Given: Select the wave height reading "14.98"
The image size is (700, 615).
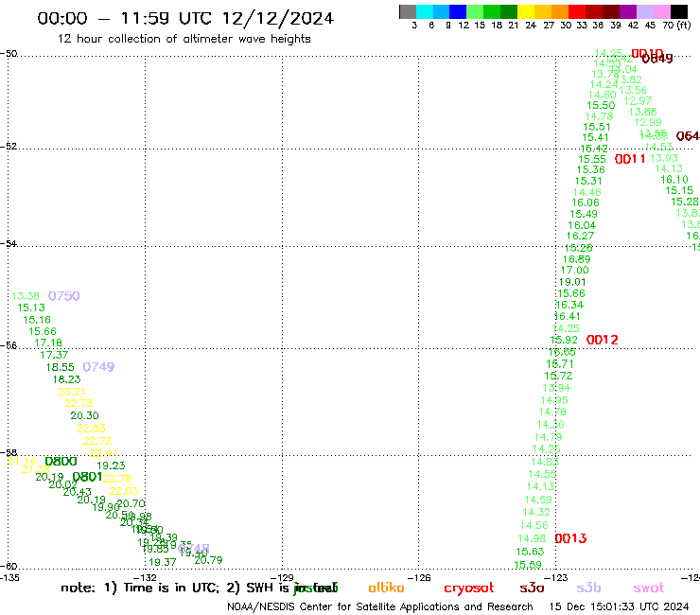Looking at the screenshot, I should 532,538.
